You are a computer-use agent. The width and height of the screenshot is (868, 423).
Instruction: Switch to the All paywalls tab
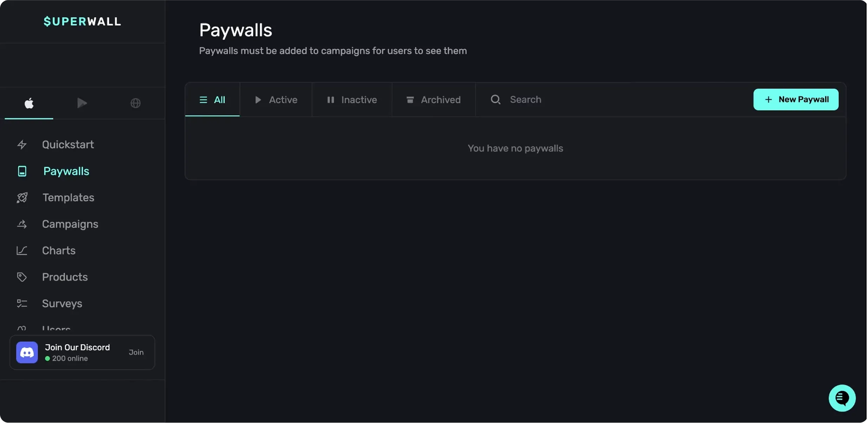click(x=212, y=100)
